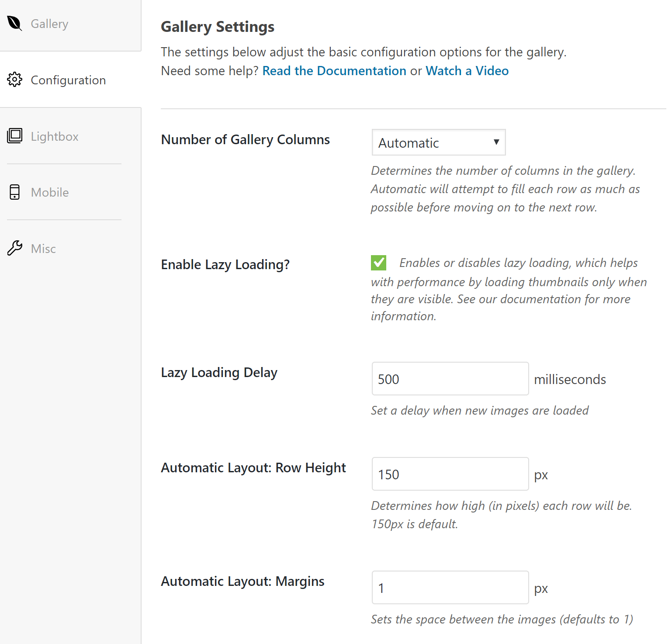Click the Enable Lazy Loading? label
Screen dimensions: 672x644
[x=225, y=265]
